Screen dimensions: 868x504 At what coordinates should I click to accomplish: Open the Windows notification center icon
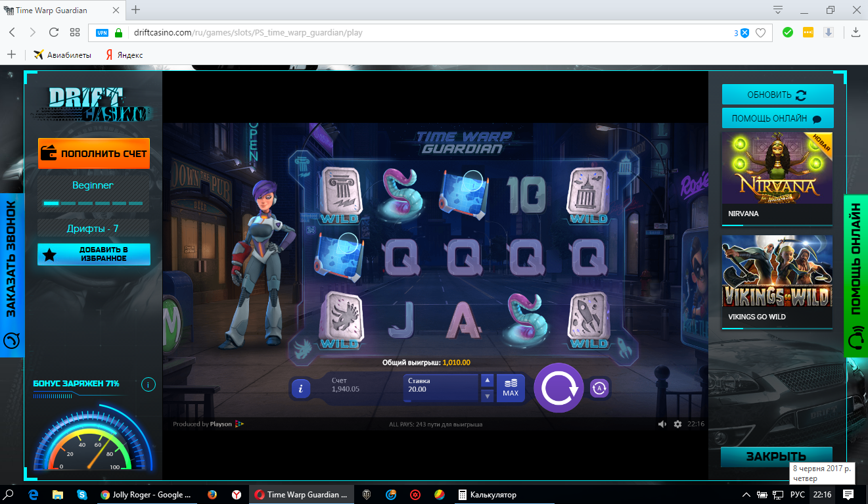[x=848, y=494]
